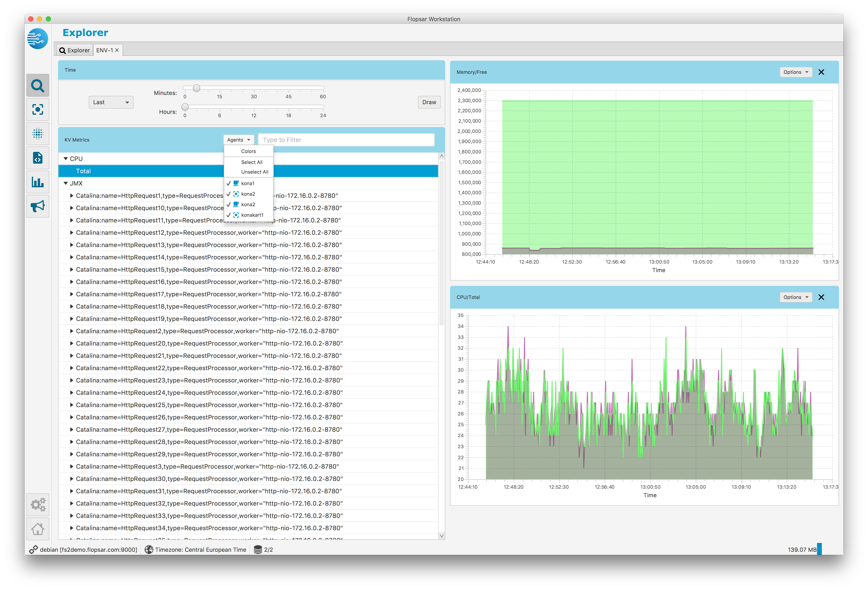
Task: Collapse the JMX tree node
Action: coord(66,184)
